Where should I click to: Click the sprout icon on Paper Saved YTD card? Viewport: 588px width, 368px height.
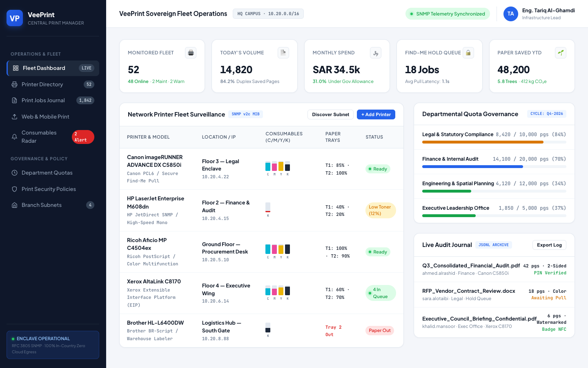click(x=561, y=53)
